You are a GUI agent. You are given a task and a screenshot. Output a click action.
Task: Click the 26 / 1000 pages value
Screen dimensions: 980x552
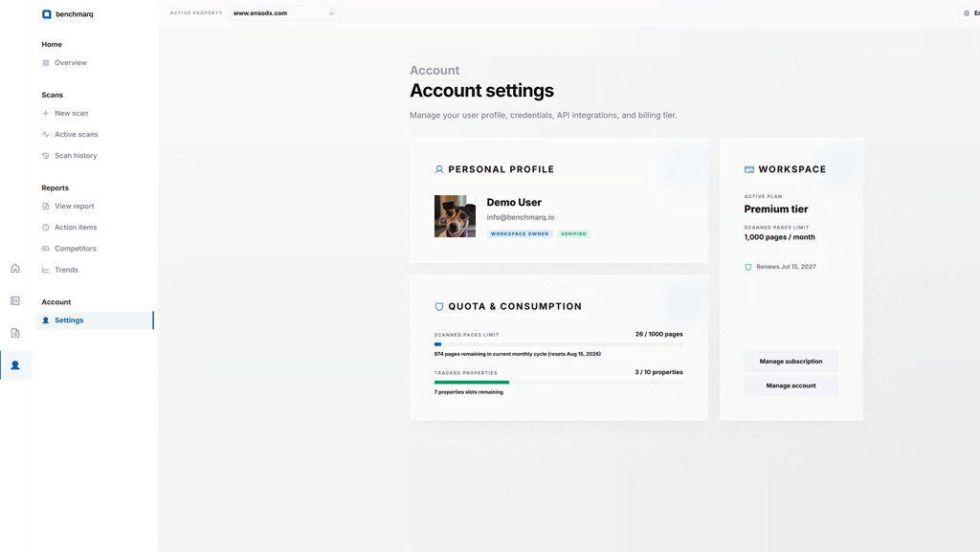[x=659, y=334]
